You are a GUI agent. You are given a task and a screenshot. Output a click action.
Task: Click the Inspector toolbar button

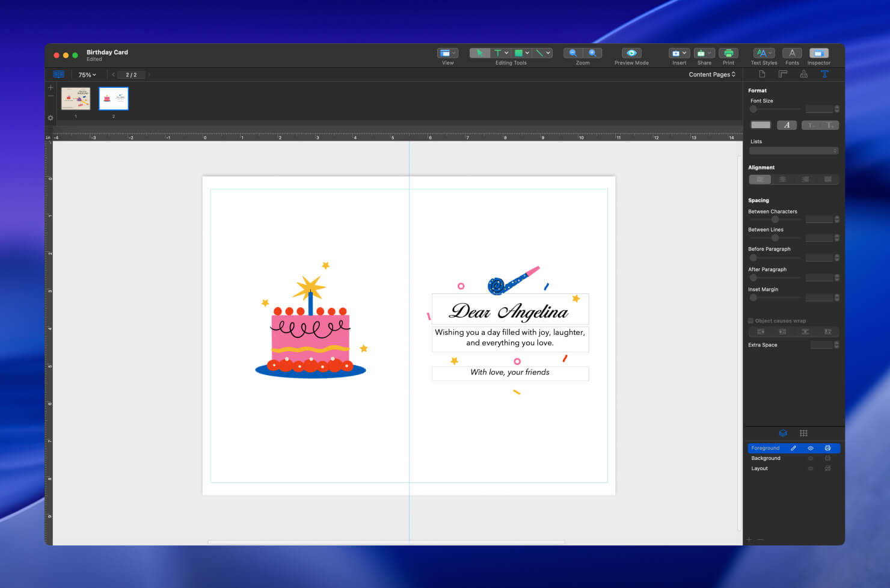coord(818,53)
